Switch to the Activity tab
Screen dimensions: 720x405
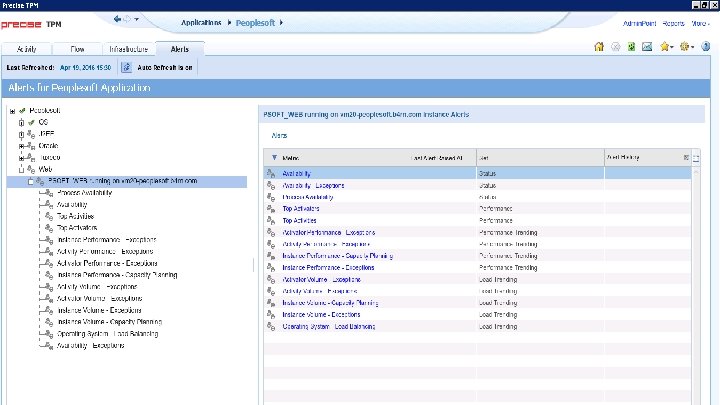[x=27, y=49]
